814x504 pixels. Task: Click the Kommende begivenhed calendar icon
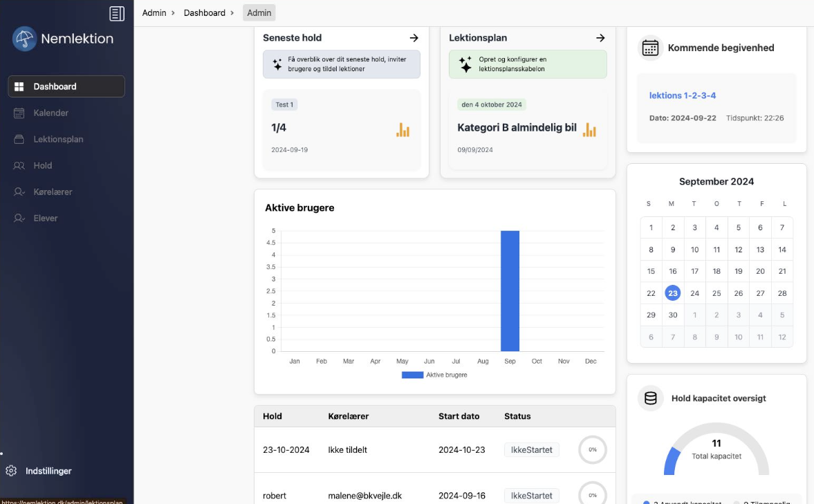(x=650, y=48)
